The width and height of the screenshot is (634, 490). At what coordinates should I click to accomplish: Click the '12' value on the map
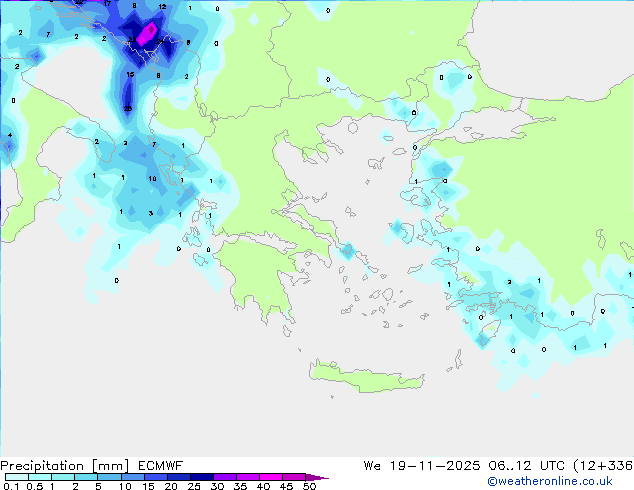tap(162, 6)
